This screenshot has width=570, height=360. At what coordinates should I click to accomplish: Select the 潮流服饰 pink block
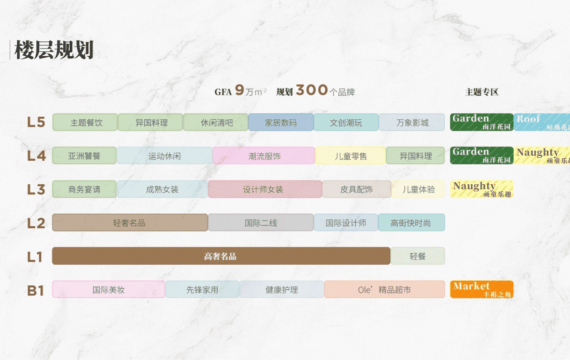(x=264, y=156)
